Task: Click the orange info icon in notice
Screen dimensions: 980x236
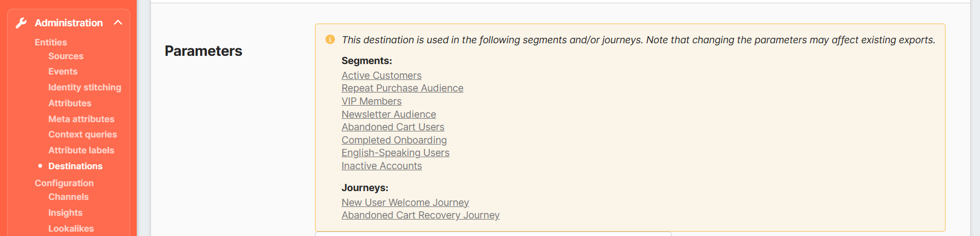Action: [330, 39]
